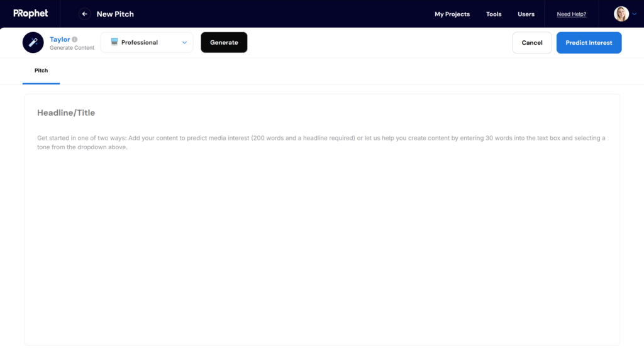Click the laptop icon in the tone dropdown
Image resolution: width=644 pixels, height=350 pixels.
coord(114,42)
